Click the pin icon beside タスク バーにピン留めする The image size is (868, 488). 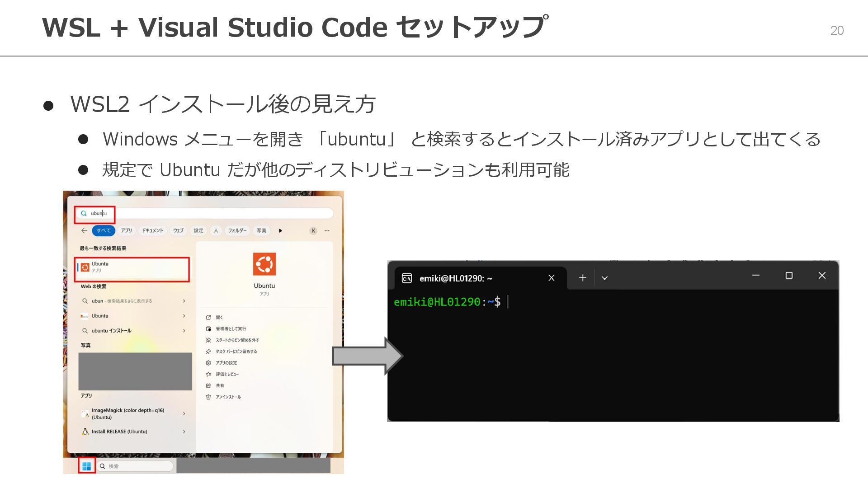point(208,351)
